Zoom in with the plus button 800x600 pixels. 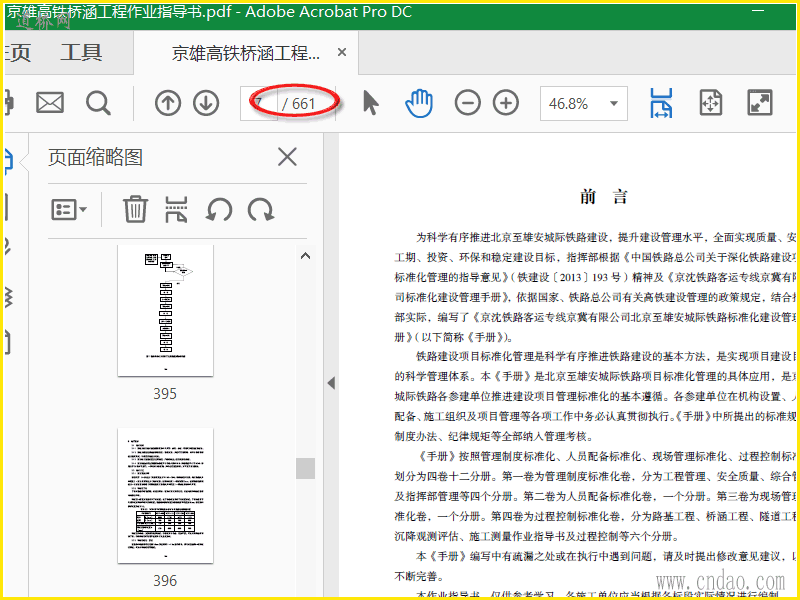pos(506,103)
